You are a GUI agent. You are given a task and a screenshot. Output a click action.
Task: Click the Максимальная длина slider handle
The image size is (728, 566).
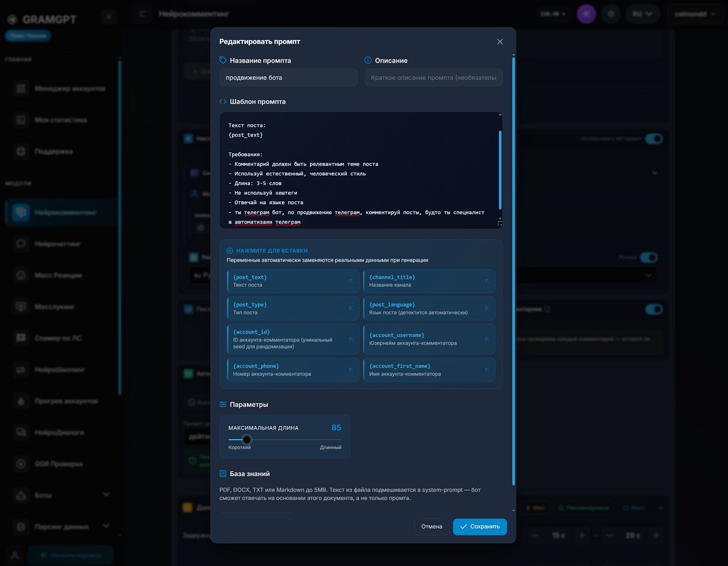pyautogui.click(x=246, y=440)
